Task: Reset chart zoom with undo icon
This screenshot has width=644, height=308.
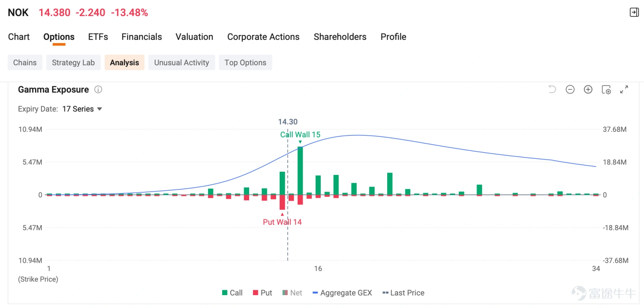Action: pyautogui.click(x=552, y=89)
